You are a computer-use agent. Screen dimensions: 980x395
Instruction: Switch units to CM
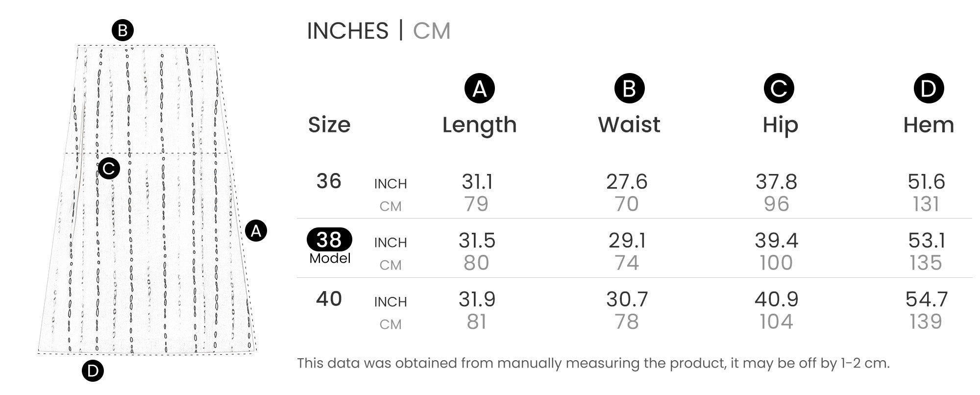(x=431, y=31)
